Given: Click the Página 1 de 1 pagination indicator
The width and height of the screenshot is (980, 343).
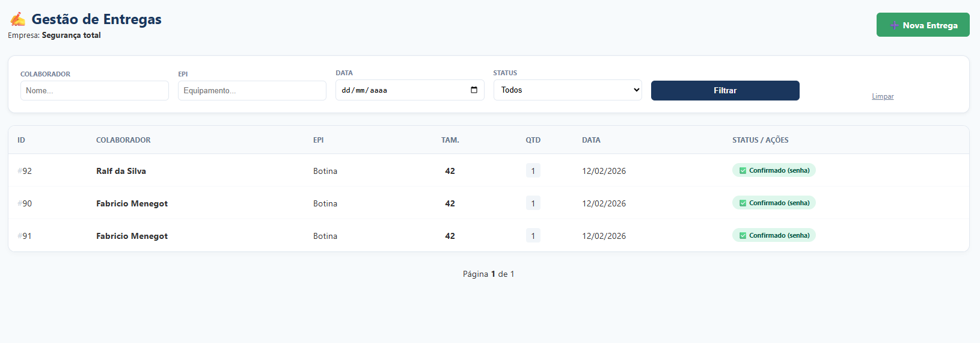Looking at the screenshot, I should 488,274.
